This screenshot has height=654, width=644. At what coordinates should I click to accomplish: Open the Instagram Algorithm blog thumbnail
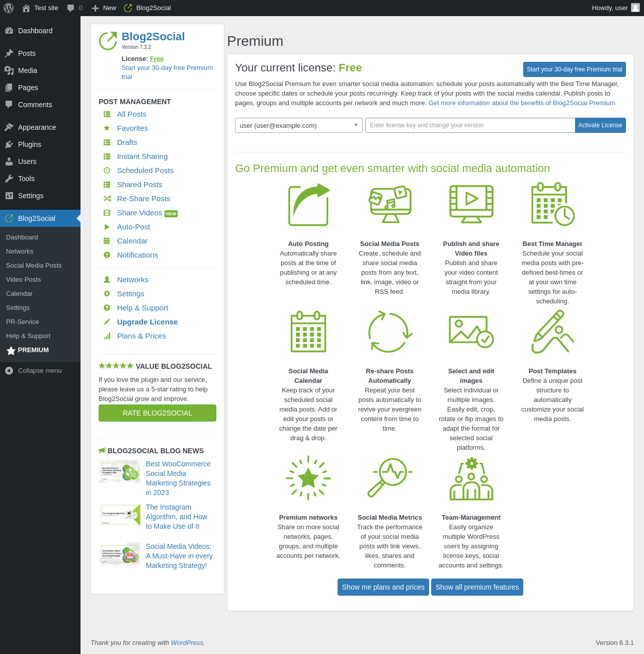click(x=120, y=515)
